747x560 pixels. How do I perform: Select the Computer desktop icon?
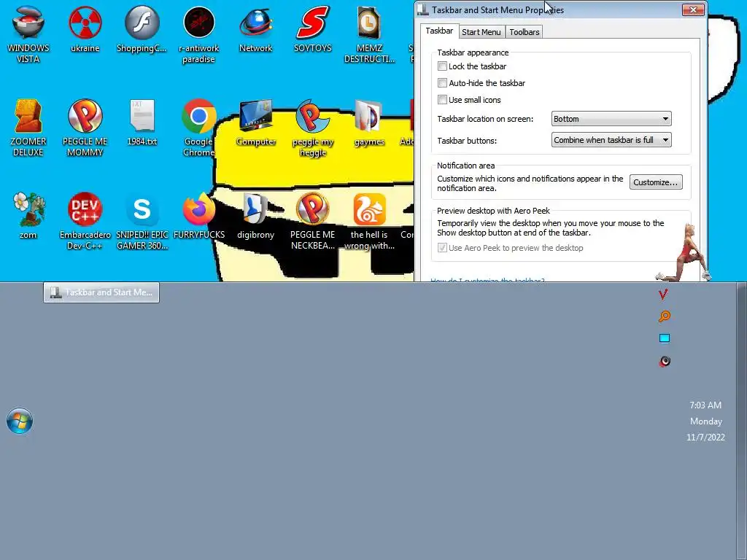256,122
